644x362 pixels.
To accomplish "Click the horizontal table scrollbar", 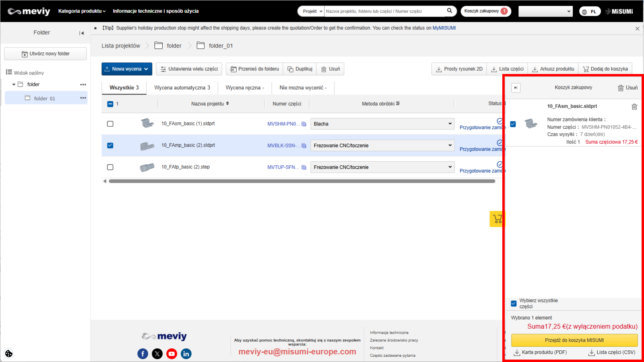I will click(x=302, y=181).
